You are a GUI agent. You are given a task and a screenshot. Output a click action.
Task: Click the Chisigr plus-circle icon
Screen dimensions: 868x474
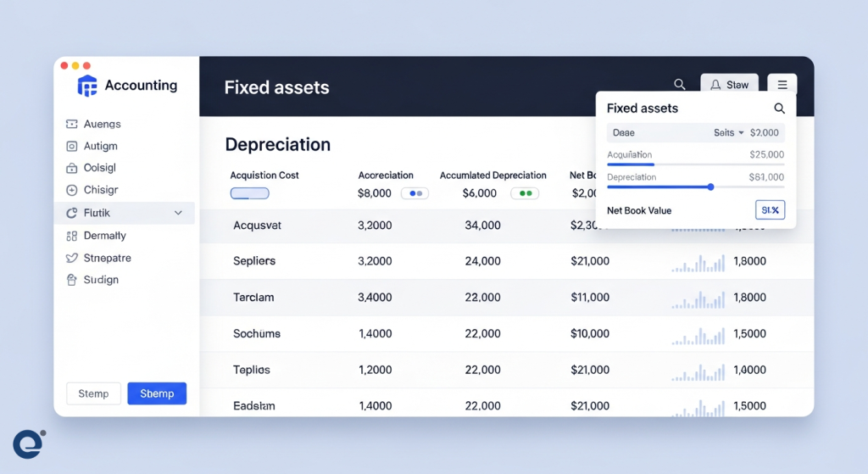(71, 191)
